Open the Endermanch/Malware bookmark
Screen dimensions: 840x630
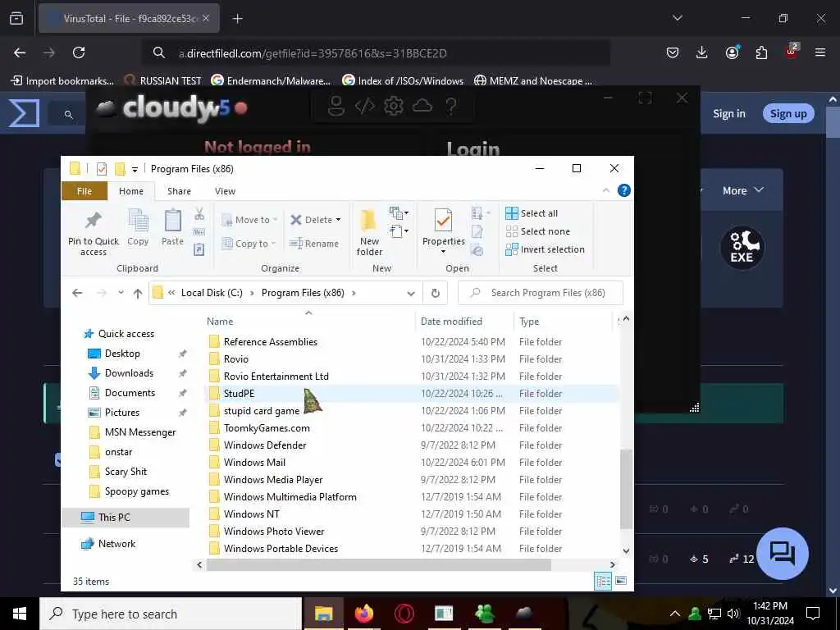click(x=271, y=81)
